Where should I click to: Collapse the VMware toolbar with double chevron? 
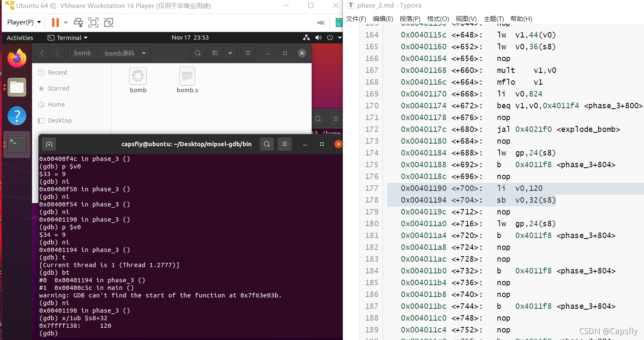pyautogui.click(x=321, y=23)
